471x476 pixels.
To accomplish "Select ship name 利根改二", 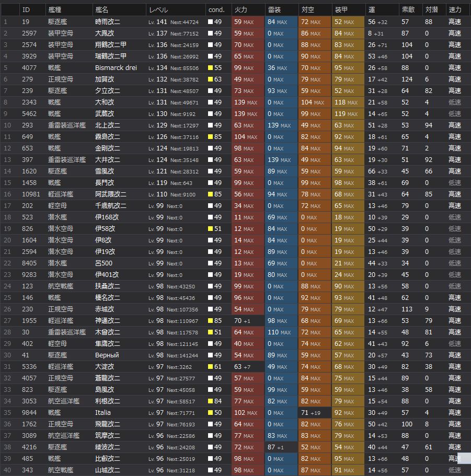I will tap(108, 401).
